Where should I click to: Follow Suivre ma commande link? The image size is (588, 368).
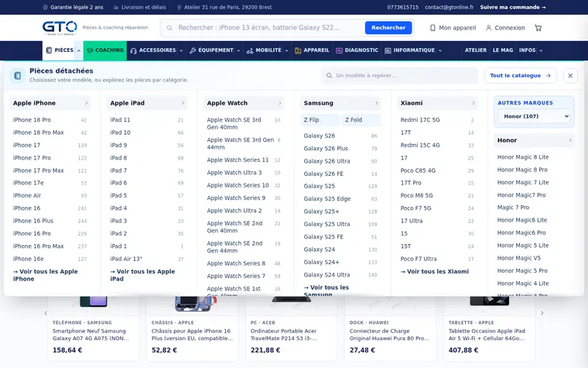(x=513, y=7)
